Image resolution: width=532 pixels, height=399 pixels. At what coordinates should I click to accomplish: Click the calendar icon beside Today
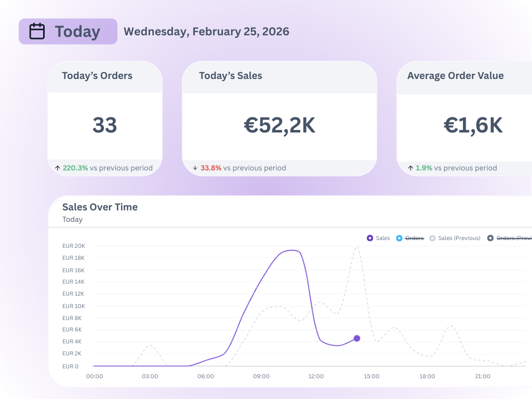point(37,31)
